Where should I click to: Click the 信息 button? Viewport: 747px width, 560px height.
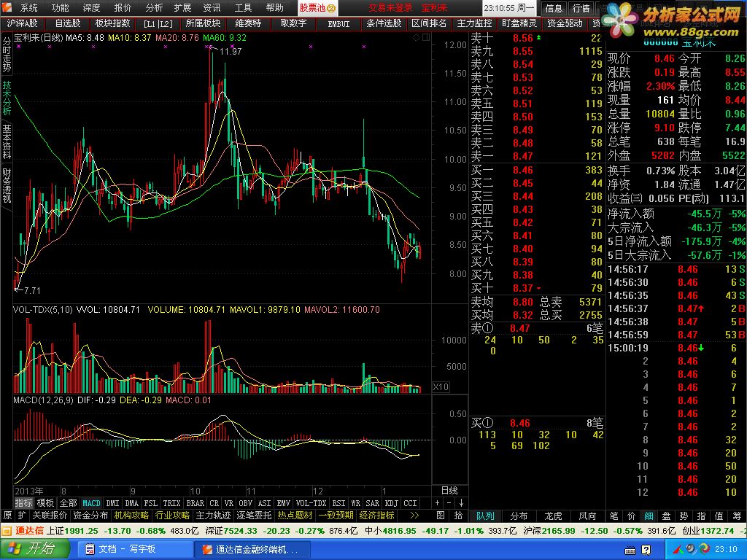coord(554,8)
